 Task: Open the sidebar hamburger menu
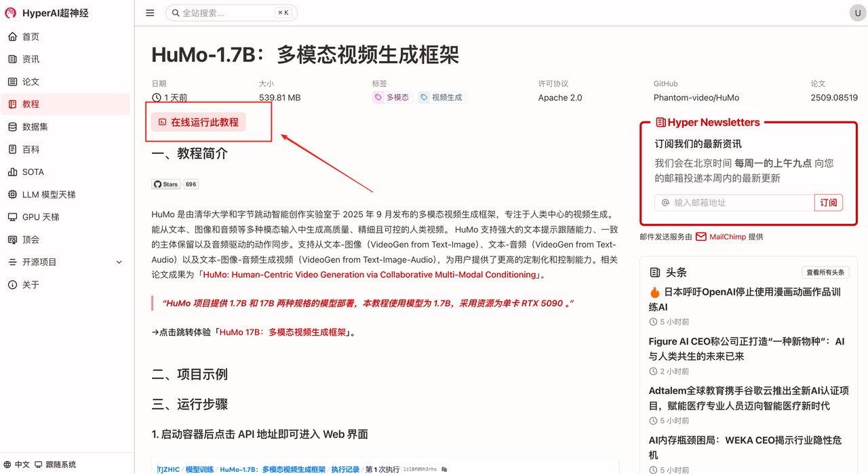pos(150,12)
